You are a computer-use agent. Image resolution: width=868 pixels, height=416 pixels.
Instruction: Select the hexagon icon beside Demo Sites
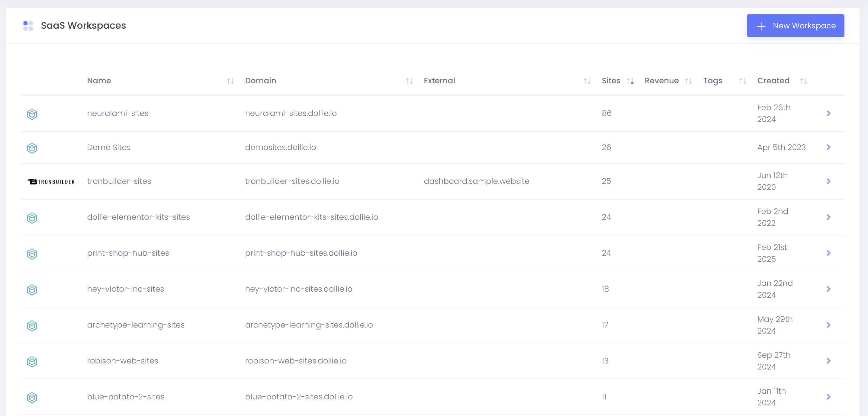[32, 148]
